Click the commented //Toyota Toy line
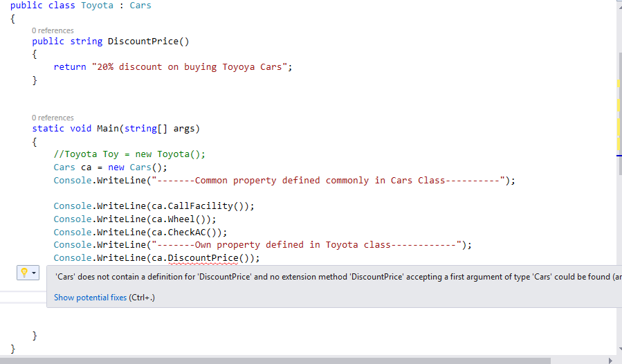 click(129, 154)
